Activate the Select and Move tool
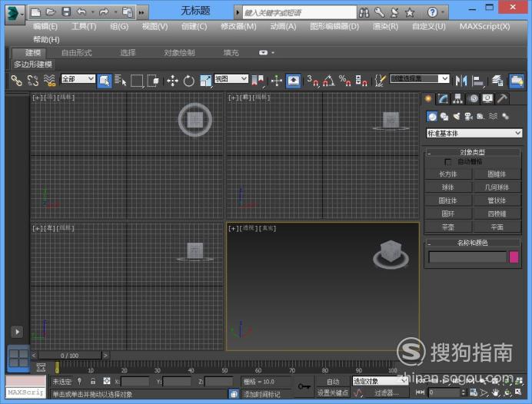 point(172,81)
